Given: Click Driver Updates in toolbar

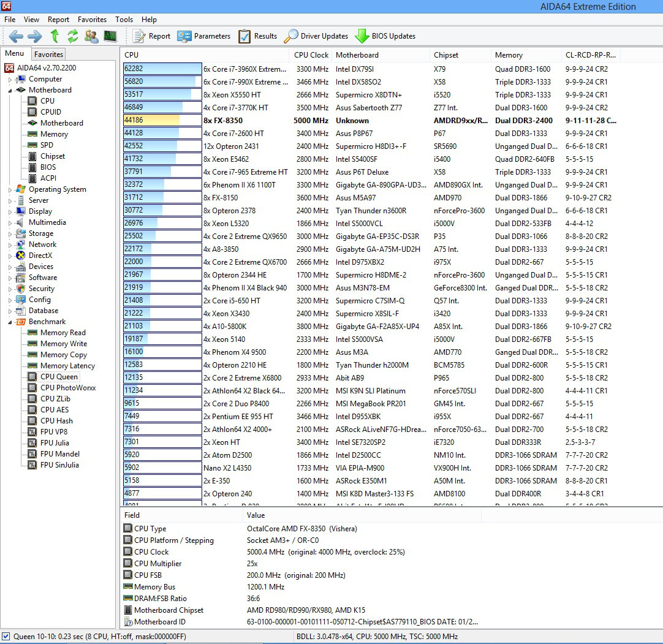Looking at the screenshot, I should (316, 36).
